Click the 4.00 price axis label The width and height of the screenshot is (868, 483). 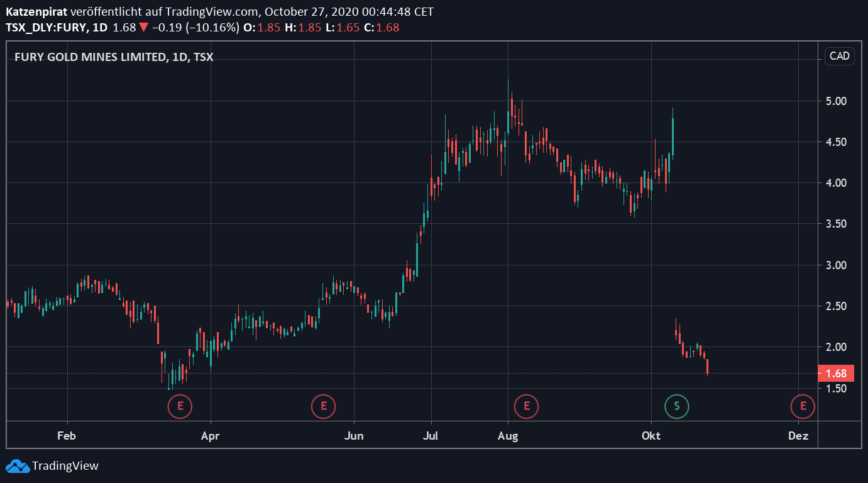point(836,183)
